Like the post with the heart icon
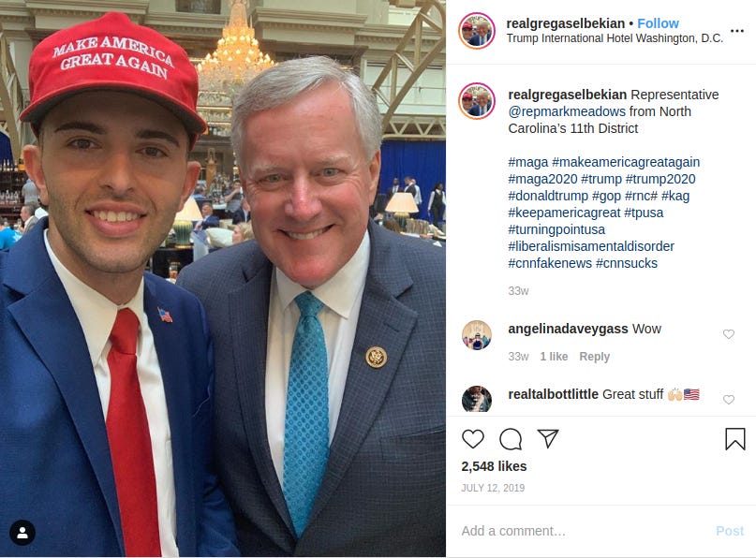This screenshot has height=558, width=756. [472, 439]
